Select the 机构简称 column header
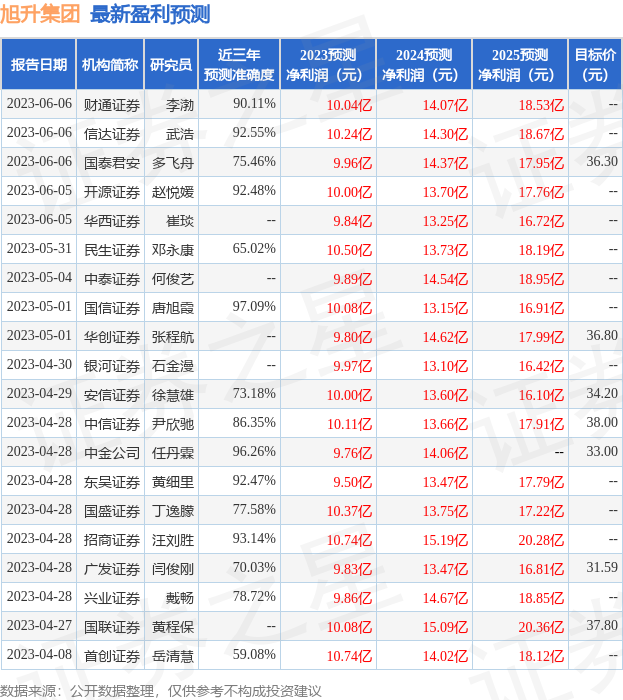Viewport: 623px width, 700px height. (110, 64)
